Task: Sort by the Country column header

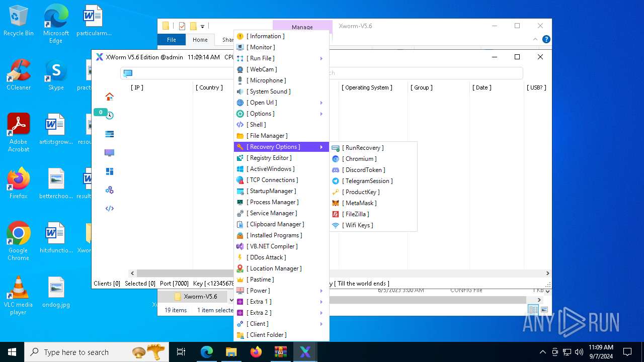Action: 209,87
